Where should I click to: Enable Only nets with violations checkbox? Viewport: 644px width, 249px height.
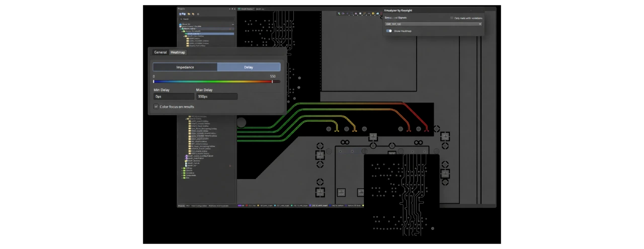coord(452,18)
